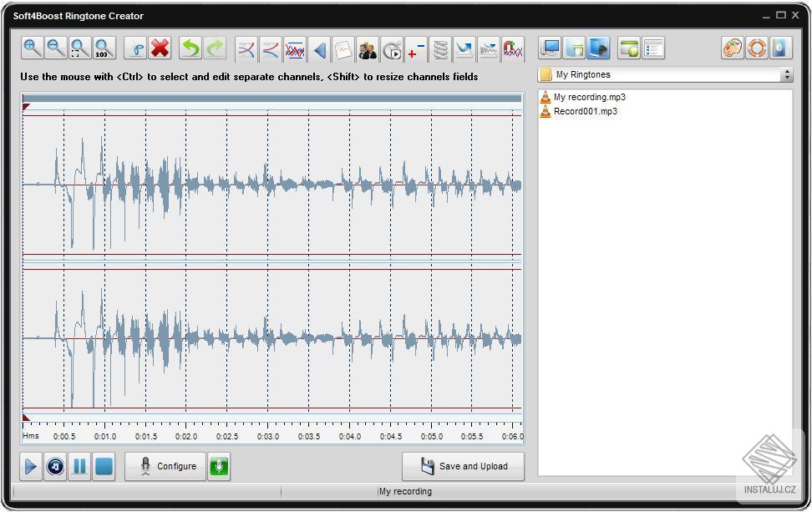Image resolution: width=812 pixels, height=512 pixels.
Task: Click the curved lasso tool icon
Action: [137, 48]
